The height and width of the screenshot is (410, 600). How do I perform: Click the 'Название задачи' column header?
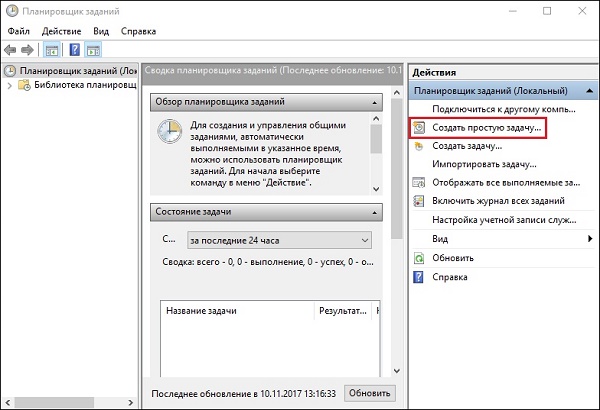[202, 312]
